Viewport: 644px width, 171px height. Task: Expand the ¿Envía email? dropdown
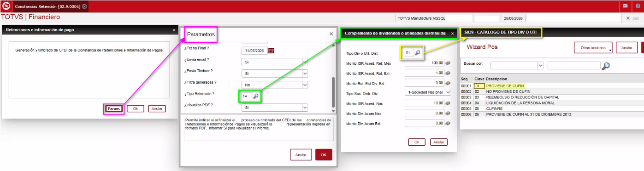[x=305, y=62]
